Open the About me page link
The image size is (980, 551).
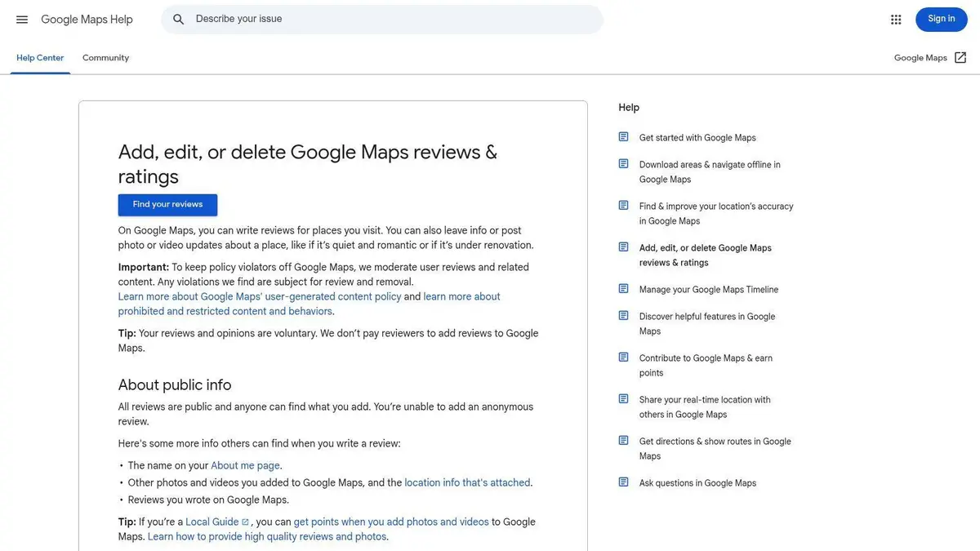(246, 466)
